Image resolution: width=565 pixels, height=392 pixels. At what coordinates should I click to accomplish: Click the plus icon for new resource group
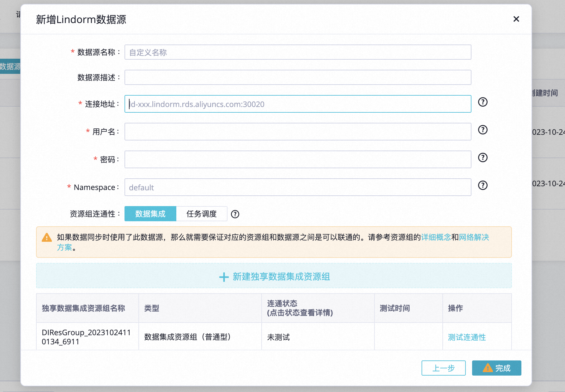pos(224,277)
